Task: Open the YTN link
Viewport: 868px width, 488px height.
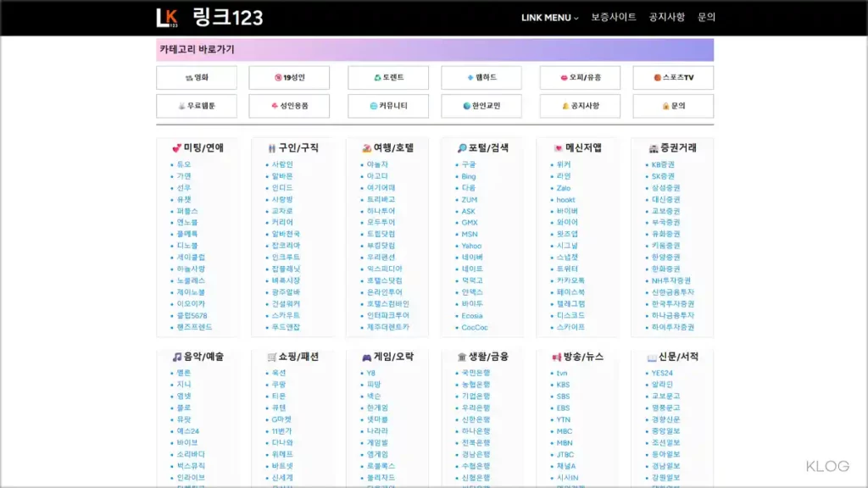Action: [563, 420]
